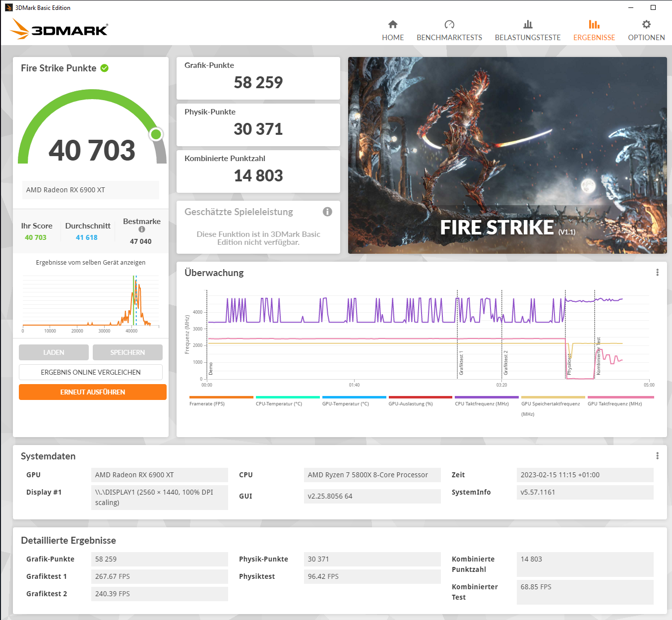Click the Physiktest value 96.42 FPS
The image size is (672, 620).
372,576
